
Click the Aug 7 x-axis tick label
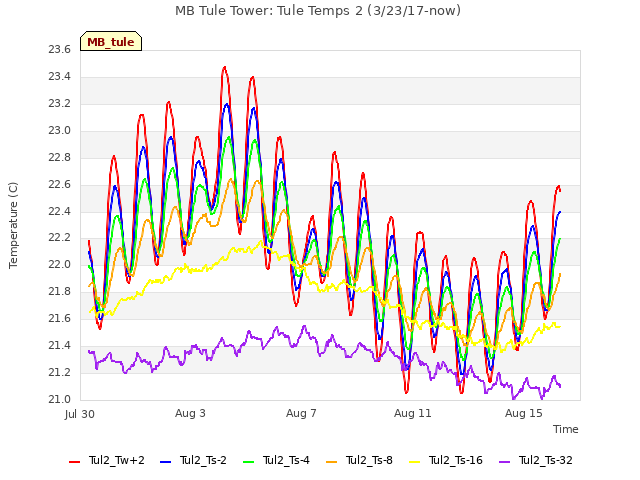coord(301,413)
